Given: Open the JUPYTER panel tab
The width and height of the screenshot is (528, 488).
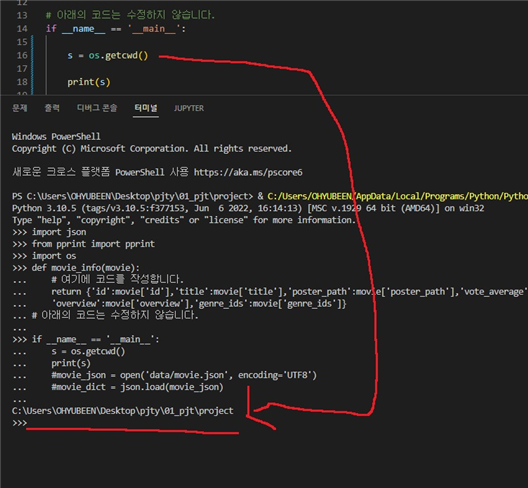Looking at the screenshot, I should pyautogui.click(x=189, y=108).
